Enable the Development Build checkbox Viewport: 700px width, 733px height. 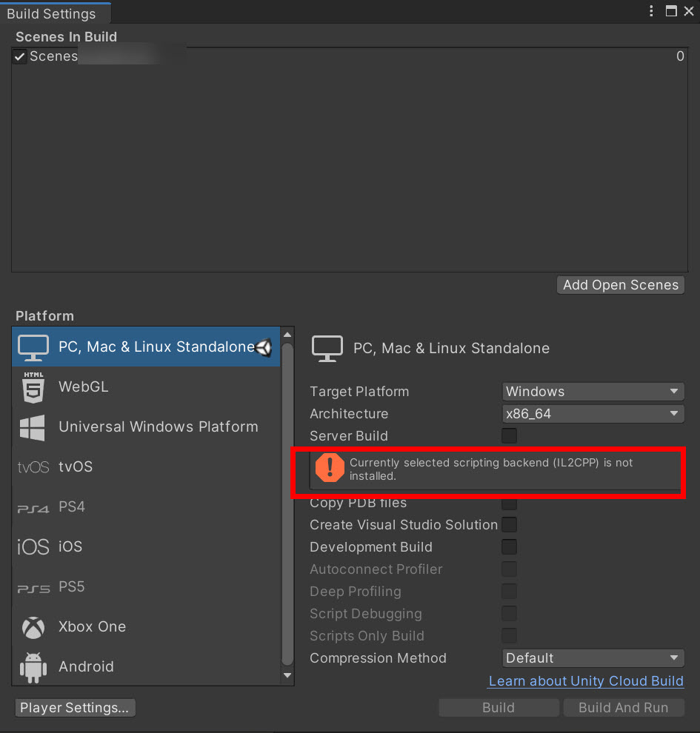click(x=509, y=547)
